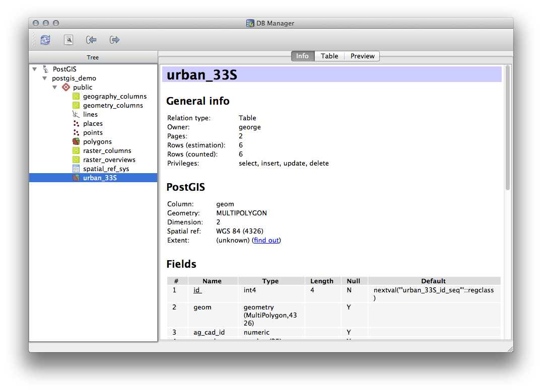This screenshot has height=392, width=542.
Task: Collapse the public schema node
Action: [54, 88]
